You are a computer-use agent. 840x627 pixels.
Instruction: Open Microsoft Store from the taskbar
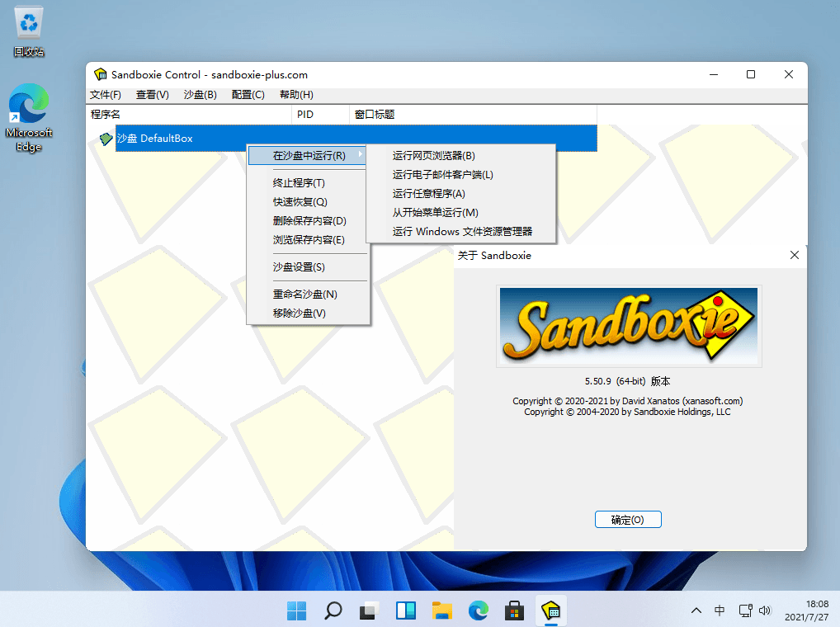click(x=514, y=610)
